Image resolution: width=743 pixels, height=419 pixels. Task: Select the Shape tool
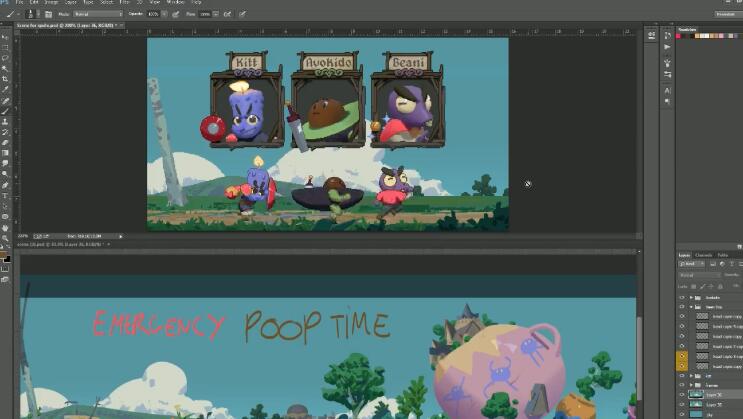point(5,217)
